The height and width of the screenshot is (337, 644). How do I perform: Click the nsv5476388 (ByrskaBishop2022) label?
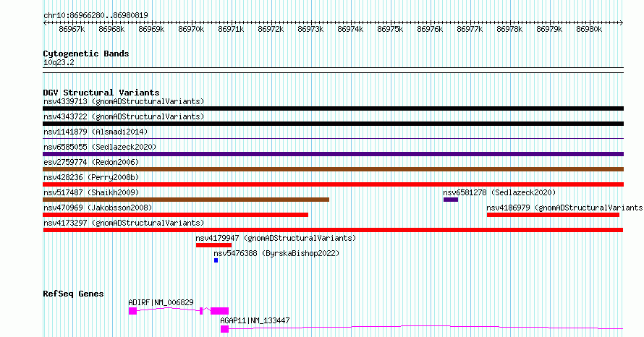tap(276, 253)
